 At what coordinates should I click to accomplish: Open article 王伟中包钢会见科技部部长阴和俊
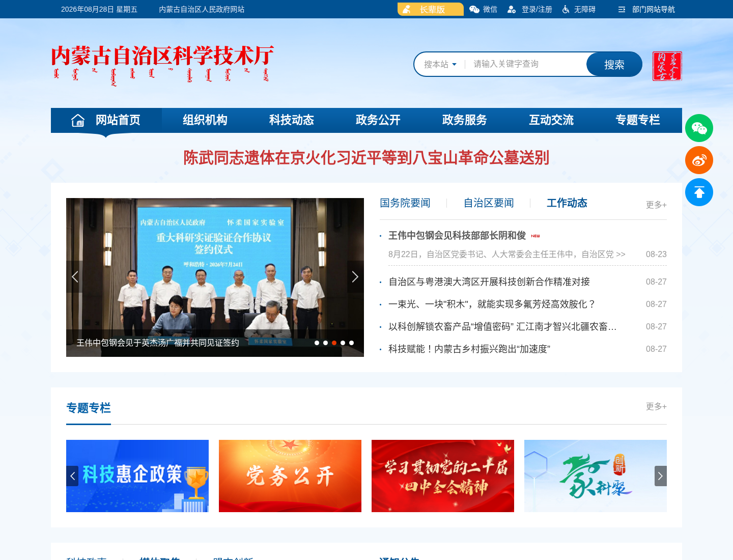pos(457,235)
